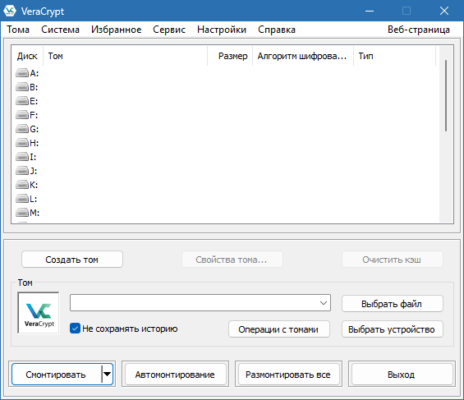Toggle 'Не сохранять историю' checkbox
Image resolution: width=464 pixels, height=400 pixels.
[x=75, y=328]
